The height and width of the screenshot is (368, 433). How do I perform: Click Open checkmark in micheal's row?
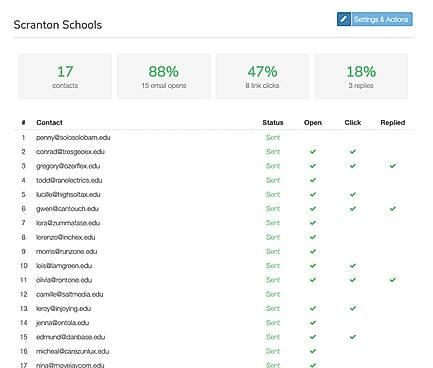[313, 351]
